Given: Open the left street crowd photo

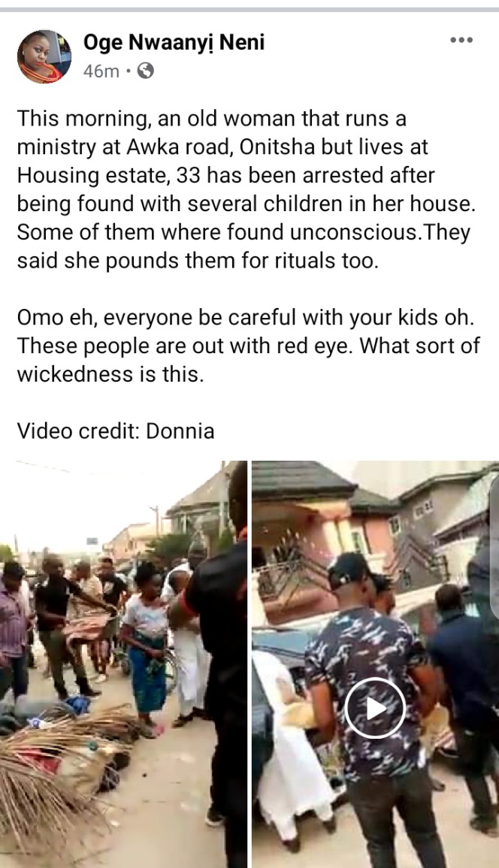Looking at the screenshot, I should point(123,664).
